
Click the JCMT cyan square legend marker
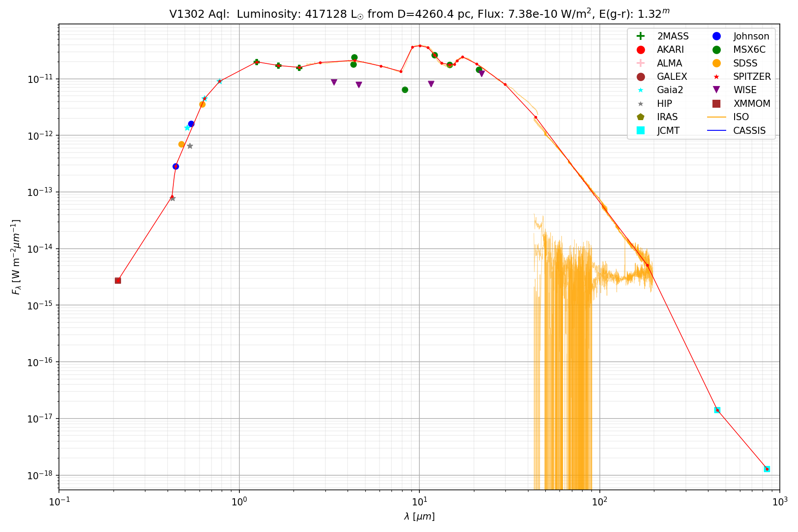(x=640, y=130)
